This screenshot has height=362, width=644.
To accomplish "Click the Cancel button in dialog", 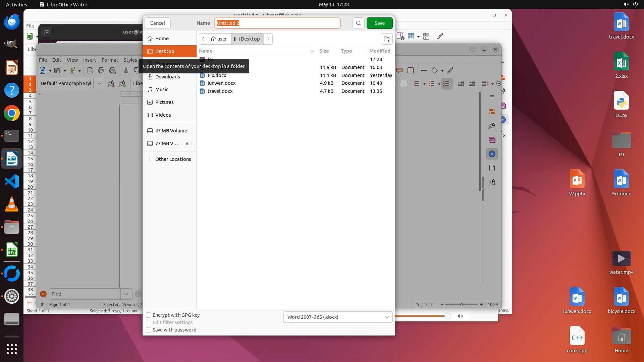I will tap(157, 23).
